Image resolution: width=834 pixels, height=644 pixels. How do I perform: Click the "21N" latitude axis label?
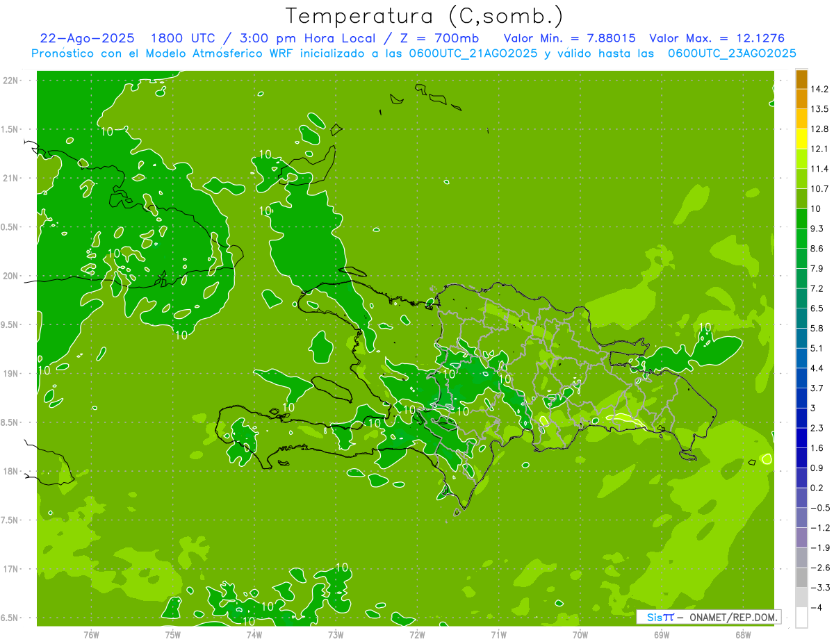[x=10, y=179]
